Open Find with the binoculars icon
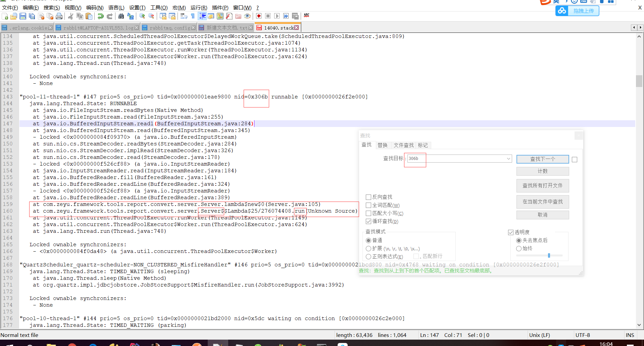The width and height of the screenshot is (644, 346). 121,16
